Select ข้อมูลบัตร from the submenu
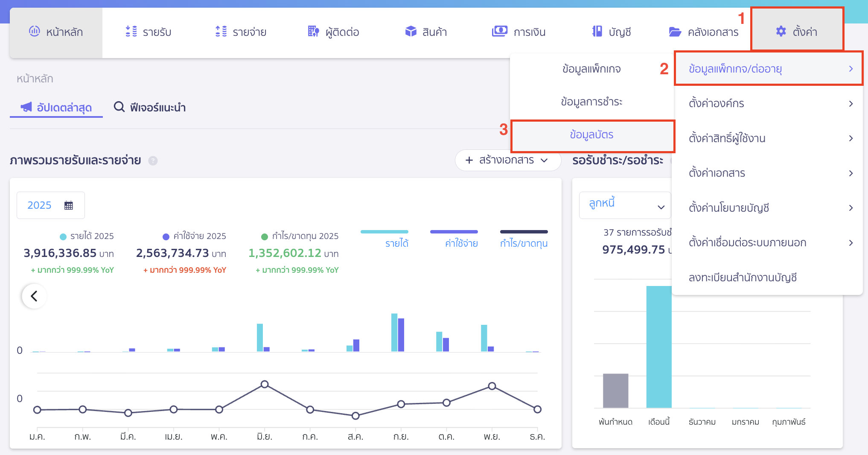 pyautogui.click(x=591, y=135)
